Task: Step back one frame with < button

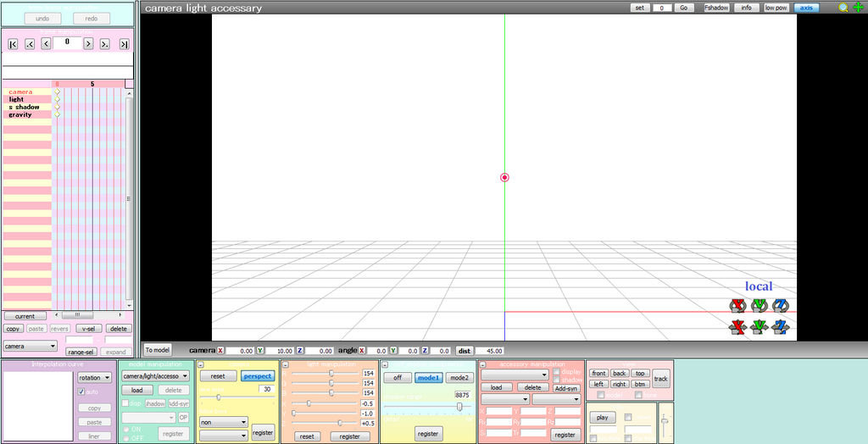Action: click(46, 44)
